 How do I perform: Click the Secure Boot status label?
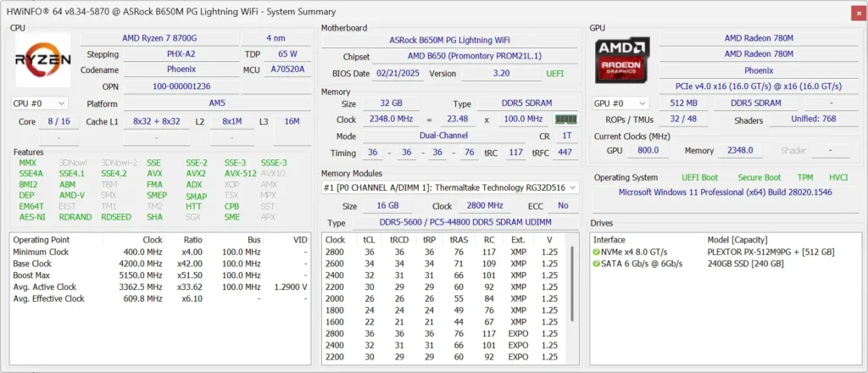click(759, 178)
